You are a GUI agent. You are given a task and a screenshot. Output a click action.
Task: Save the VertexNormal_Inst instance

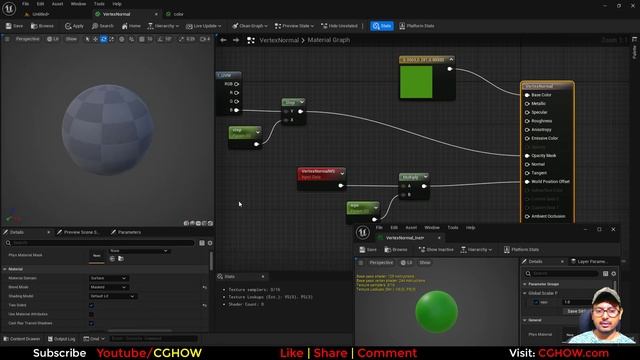[368, 249]
